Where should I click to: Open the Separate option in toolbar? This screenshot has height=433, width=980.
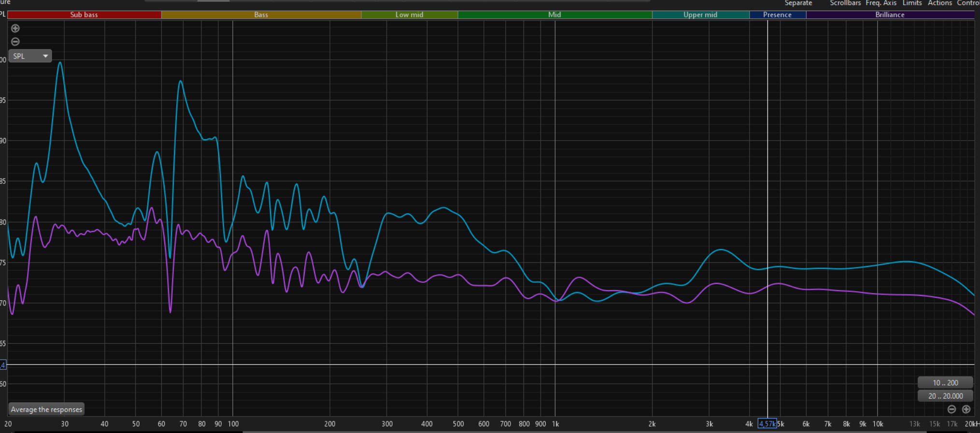point(798,3)
